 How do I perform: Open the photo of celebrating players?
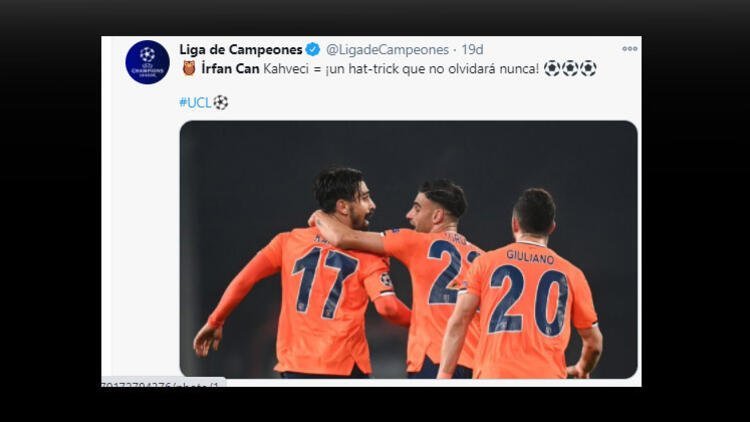408,249
